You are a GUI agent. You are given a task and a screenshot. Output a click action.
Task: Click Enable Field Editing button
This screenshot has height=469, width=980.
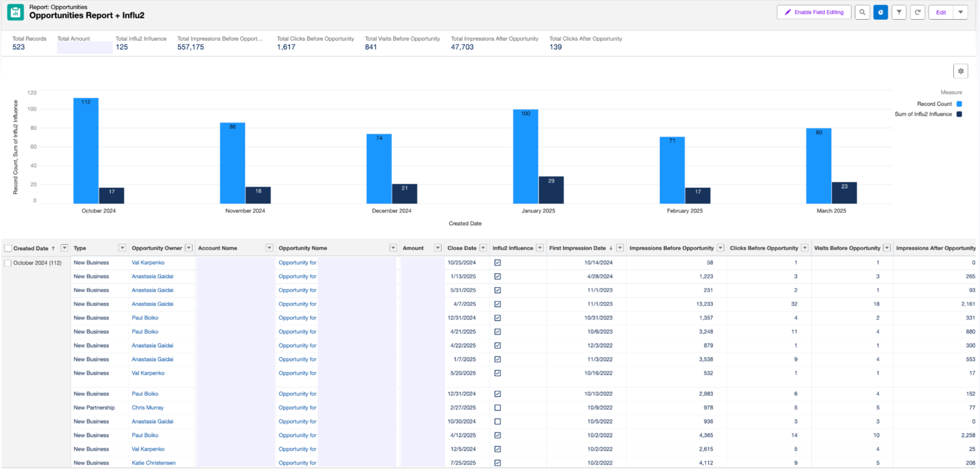coord(814,12)
